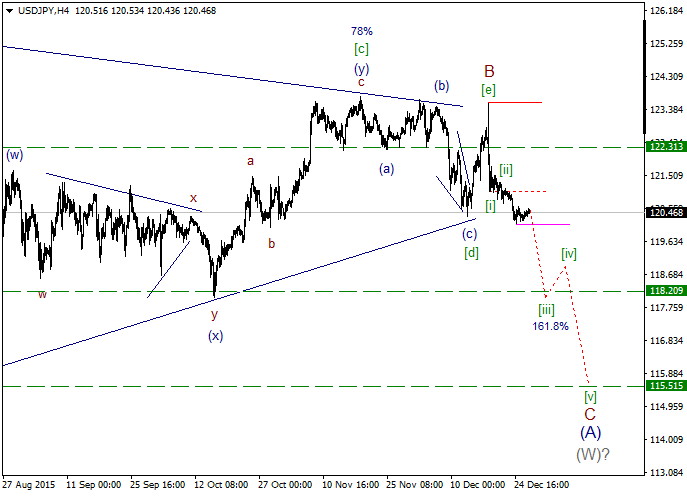The height and width of the screenshot is (496, 687).
Task: Select the green [i] wave label
Action: click(x=490, y=206)
